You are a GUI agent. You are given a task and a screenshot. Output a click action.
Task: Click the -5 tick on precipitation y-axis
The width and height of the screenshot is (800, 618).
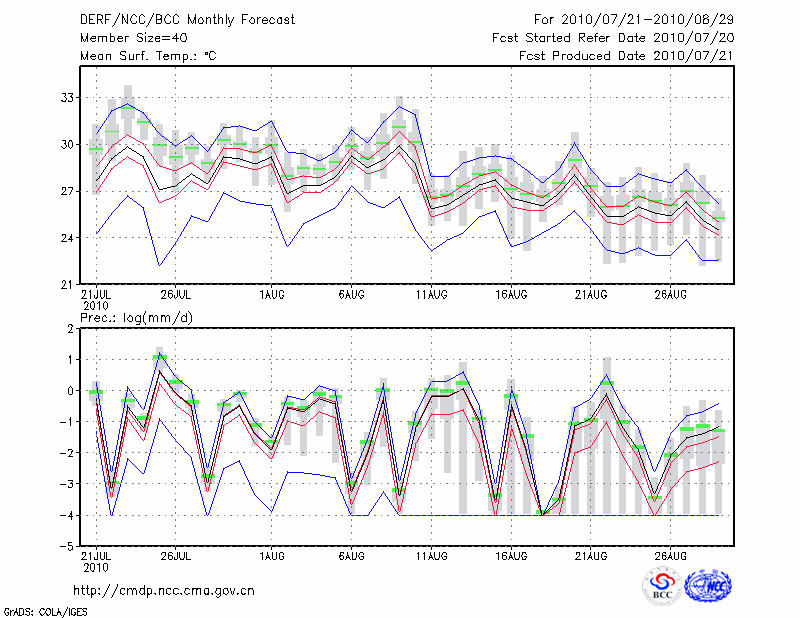click(x=67, y=547)
